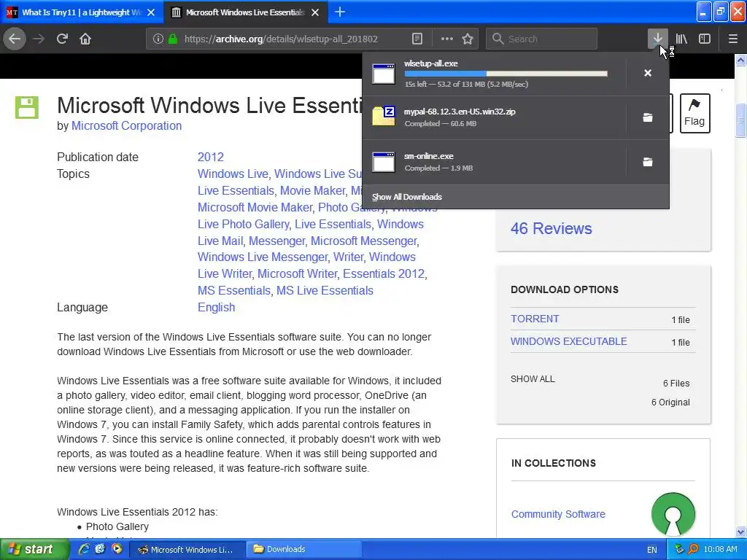The height and width of the screenshot is (560, 747).
Task: Open the English language link
Action: click(x=216, y=307)
